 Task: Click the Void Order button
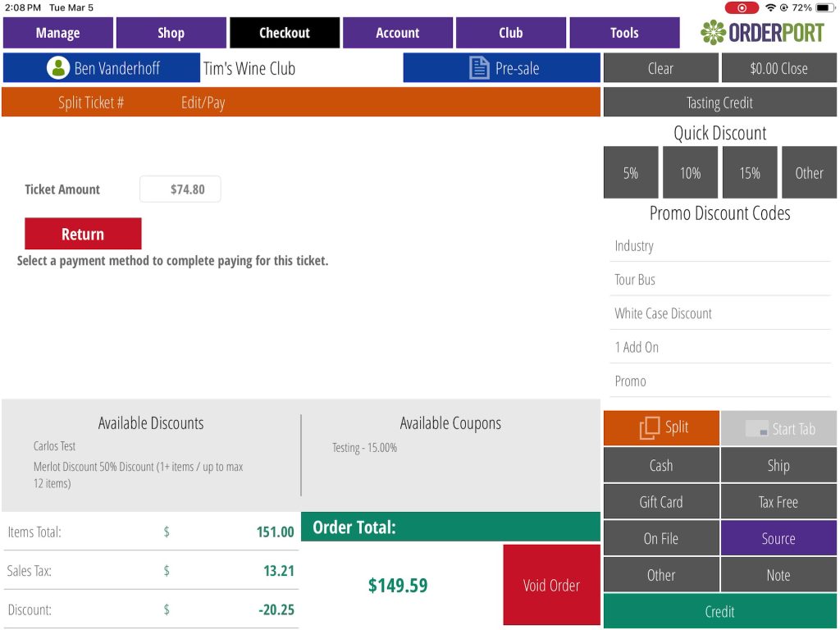pyautogui.click(x=551, y=585)
